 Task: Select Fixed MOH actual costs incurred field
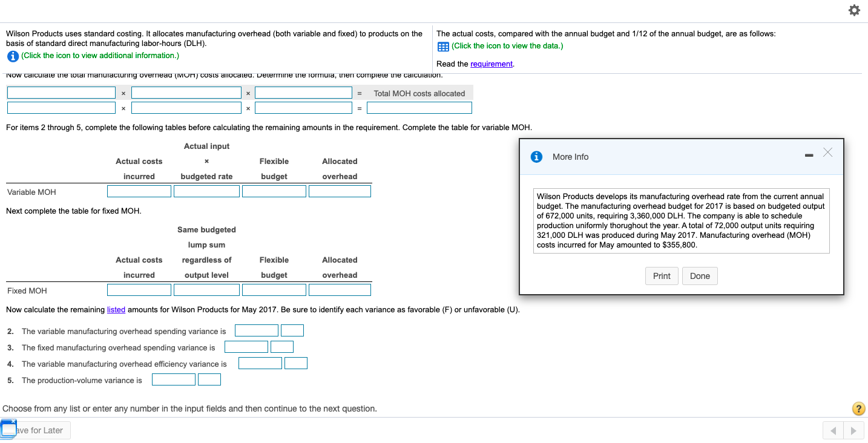139,290
